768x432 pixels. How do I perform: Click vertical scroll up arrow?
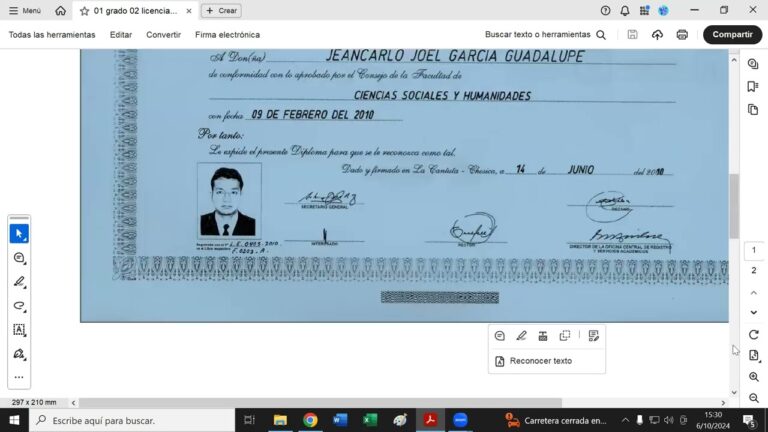pyautogui.click(x=734, y=60)
